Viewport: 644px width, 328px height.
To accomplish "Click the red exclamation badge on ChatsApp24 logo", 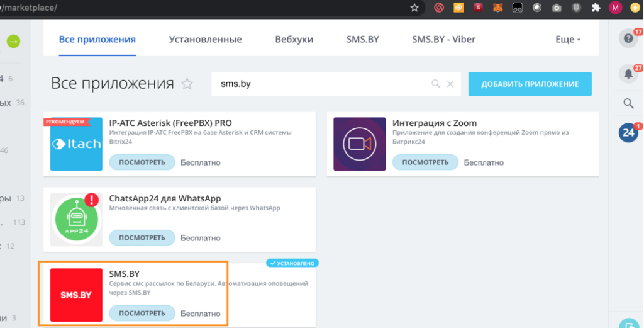I will click(92, 200).
